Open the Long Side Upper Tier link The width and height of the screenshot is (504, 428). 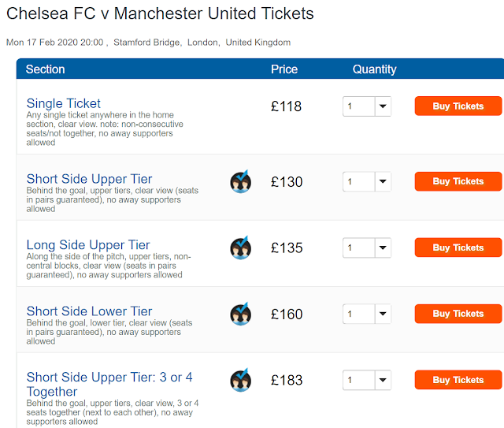(x=88, y=245)
